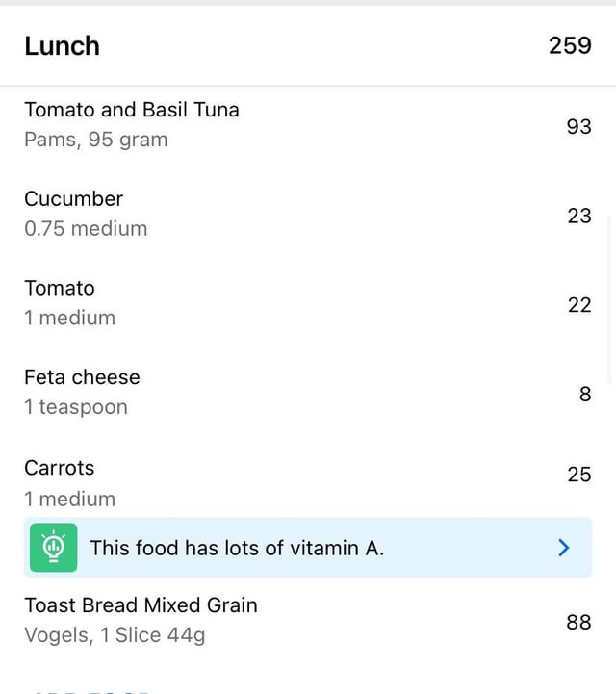Viewport: 616px width, 694px height.
Task: Click the 88 calorie value for toast
Action: point(578,623)
